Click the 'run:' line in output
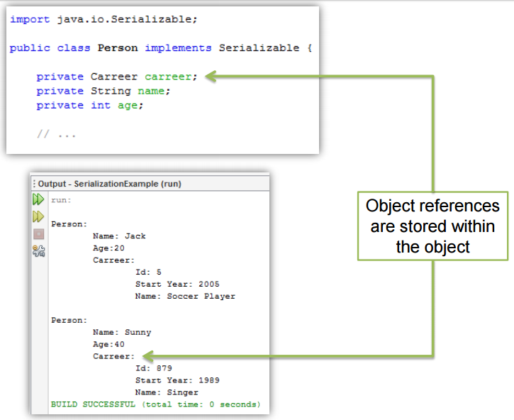Viewport: 514px width, 420px height. tap(62, 201)
